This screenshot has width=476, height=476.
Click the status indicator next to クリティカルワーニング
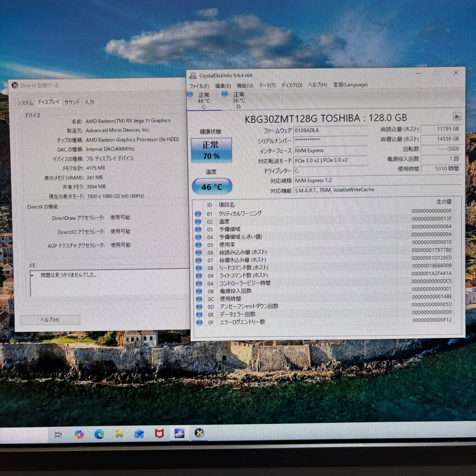click(x=198, y=213)
